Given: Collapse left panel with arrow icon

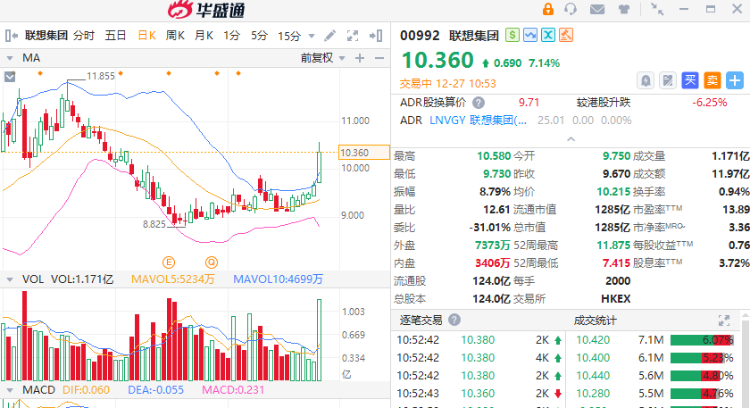Looking at the screenshot, I should 11,35.
